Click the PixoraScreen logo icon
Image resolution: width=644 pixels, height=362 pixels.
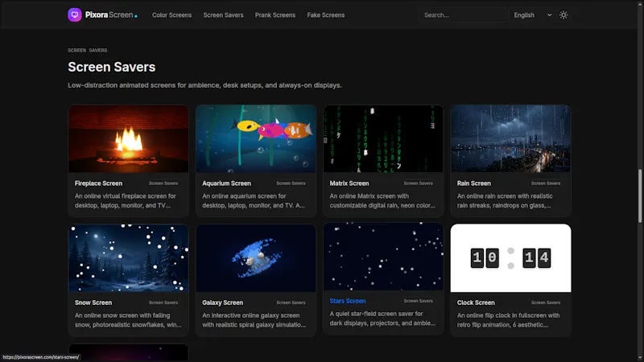click(75, 14)
